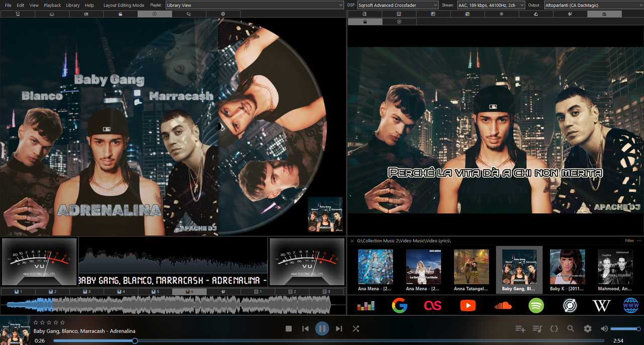
Task: Open the Playback menu
Action: tap(52, 5)
